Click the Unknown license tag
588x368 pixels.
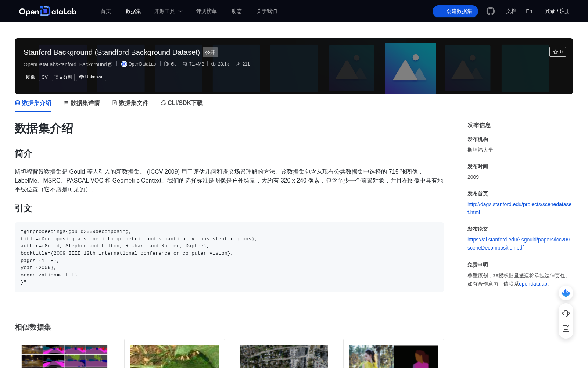click(91, 77)
